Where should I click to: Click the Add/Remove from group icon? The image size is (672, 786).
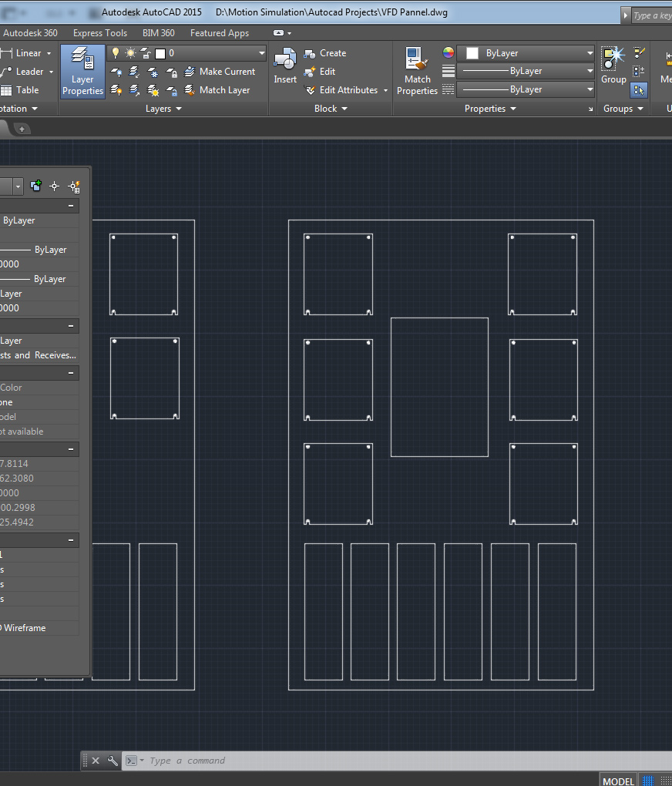pyautogui.click(x=639, y=71)
